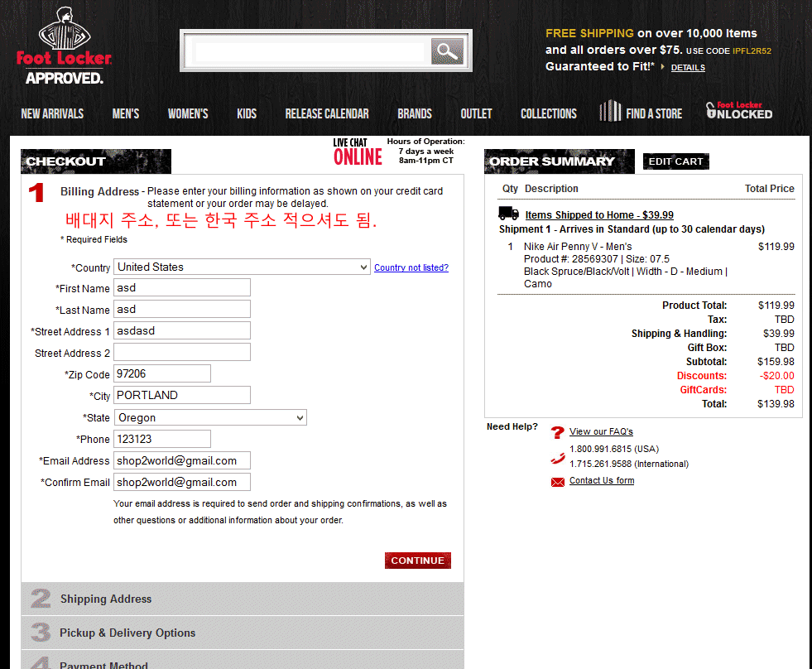Image resolution: width=812 pixels, height=669 pixels.
Task: Open the free shipping Details link
Action: pyautogui.click(x=687, y=68)
